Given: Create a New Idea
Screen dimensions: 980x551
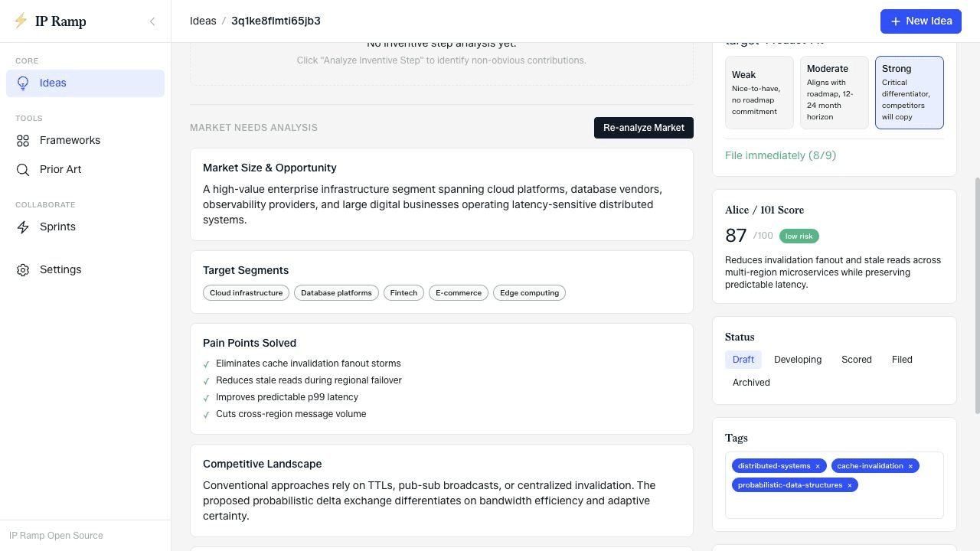Looking at the screenshot, I should tap(921, 21).
